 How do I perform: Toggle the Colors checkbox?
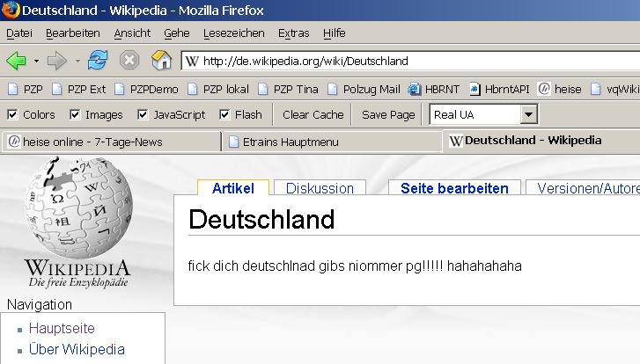click(x=12, y=114)
